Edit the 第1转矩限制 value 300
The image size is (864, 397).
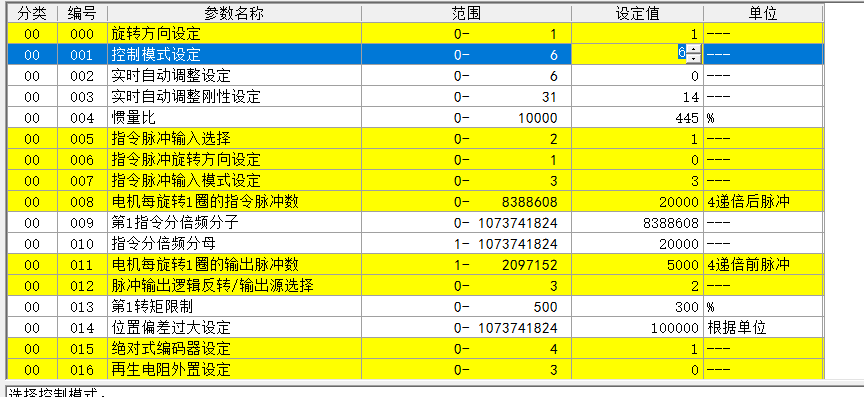(x=637, y=306)
